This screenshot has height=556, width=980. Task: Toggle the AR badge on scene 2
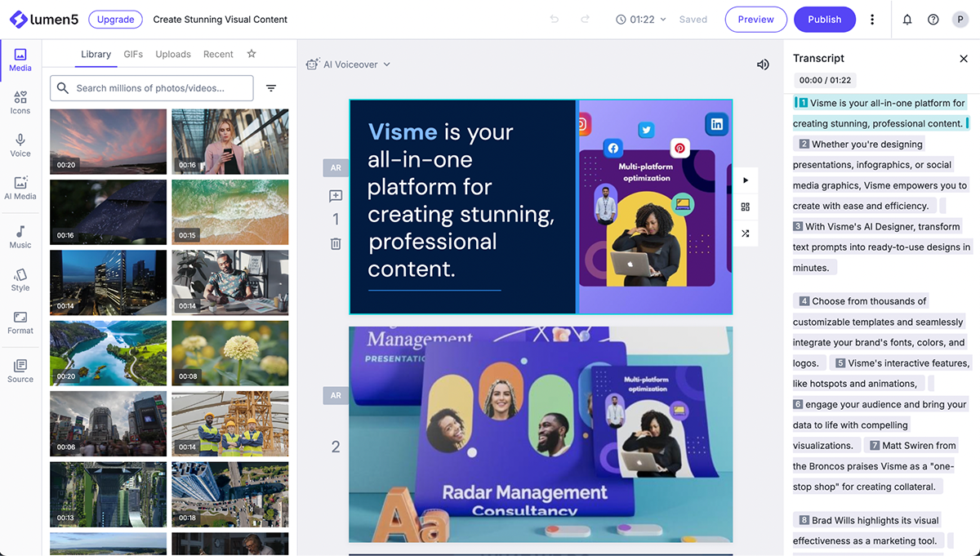coord(336,395)
